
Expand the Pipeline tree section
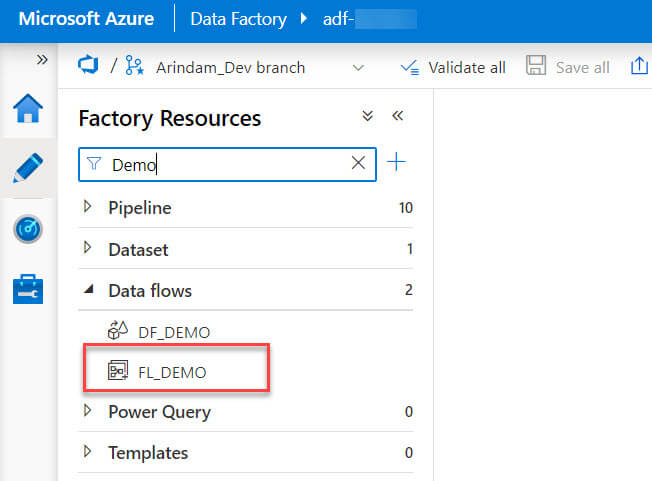[88, 207]
